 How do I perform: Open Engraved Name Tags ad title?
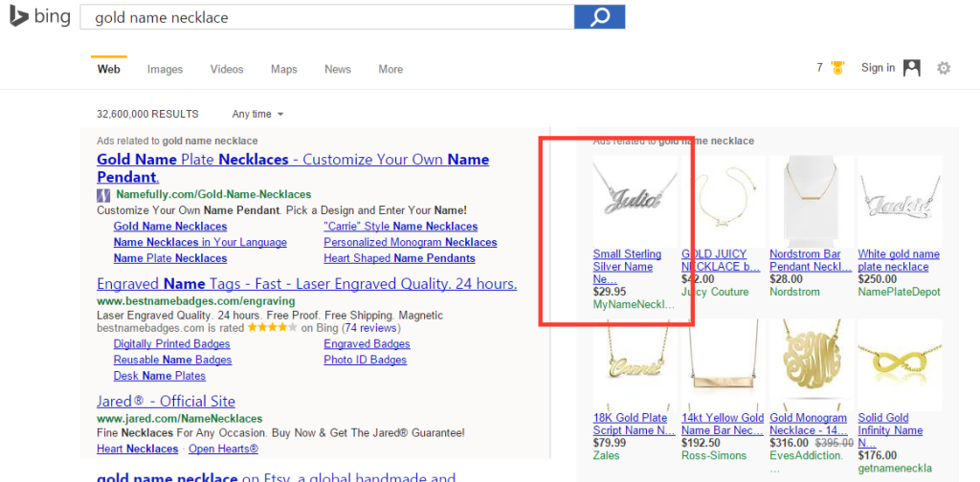pos(307,285)
